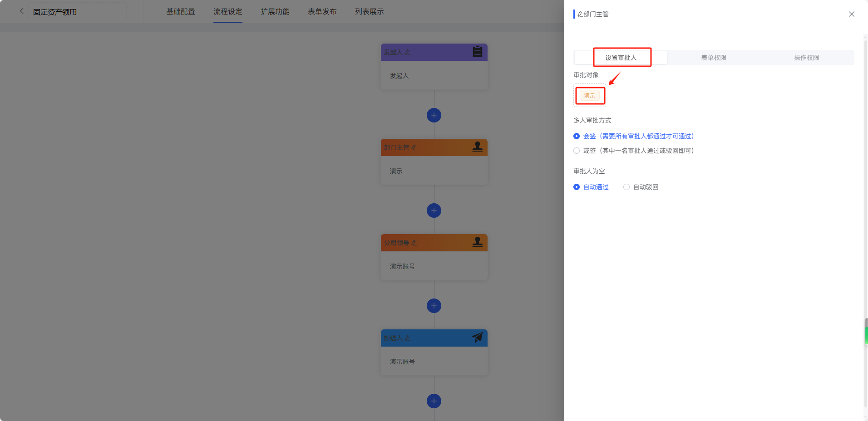The height and width of the screenshot is (421, 868).
Task: Choose 自动通过 when approver is empty
Action: (577, 187)
